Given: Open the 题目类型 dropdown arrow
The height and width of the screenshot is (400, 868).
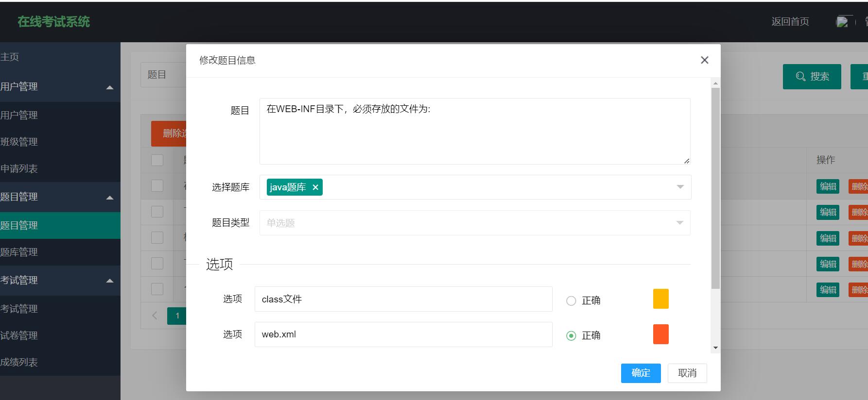Looking at the screenshot, I should point(680,223).
